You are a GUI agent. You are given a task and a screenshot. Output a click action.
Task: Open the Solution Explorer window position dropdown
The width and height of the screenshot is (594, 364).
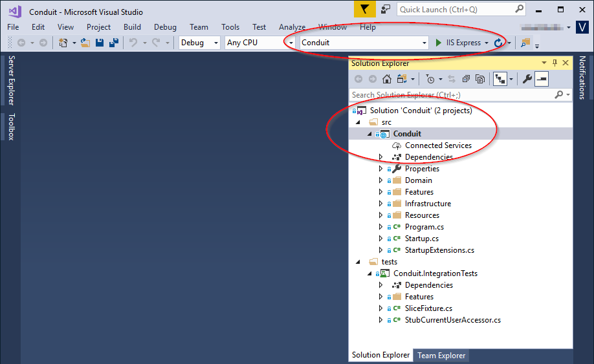[x=544, y=63]
